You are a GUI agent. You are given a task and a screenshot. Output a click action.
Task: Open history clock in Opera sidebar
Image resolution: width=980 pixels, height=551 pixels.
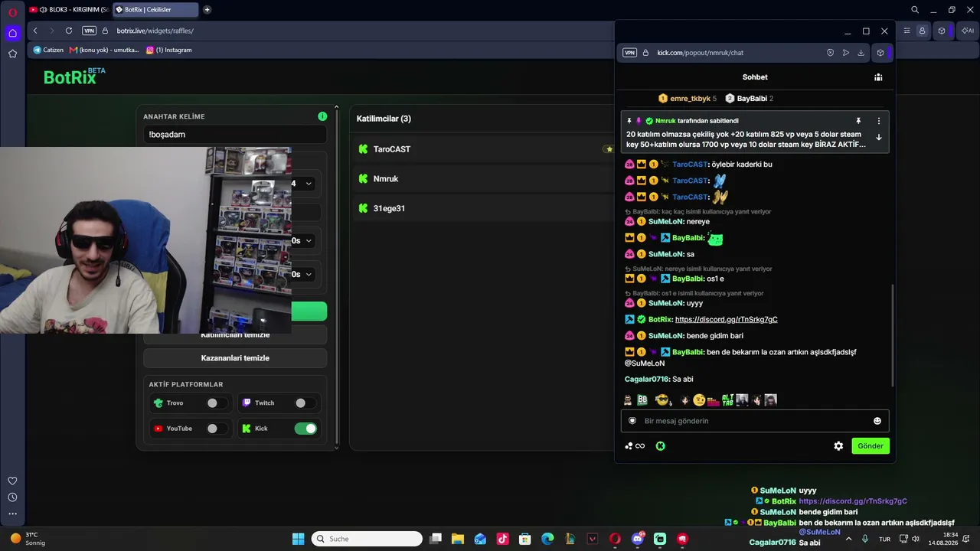click(x=12, y=497)
